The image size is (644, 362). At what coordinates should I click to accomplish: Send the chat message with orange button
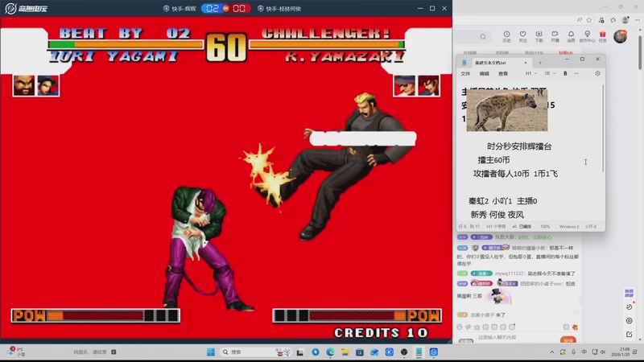pos(568,339)
